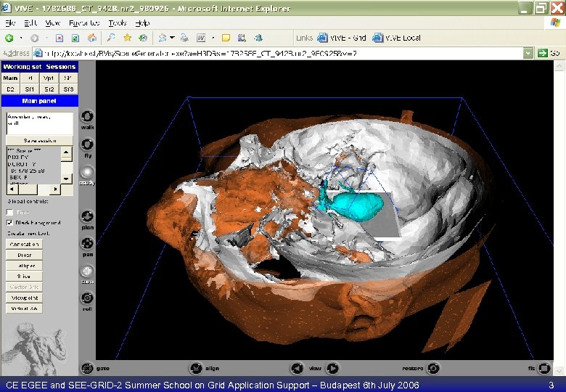This screenshot has height=392, width=566.
Task: Click the Edit with Word toolbar icon
Action: (x=201, y=38)
